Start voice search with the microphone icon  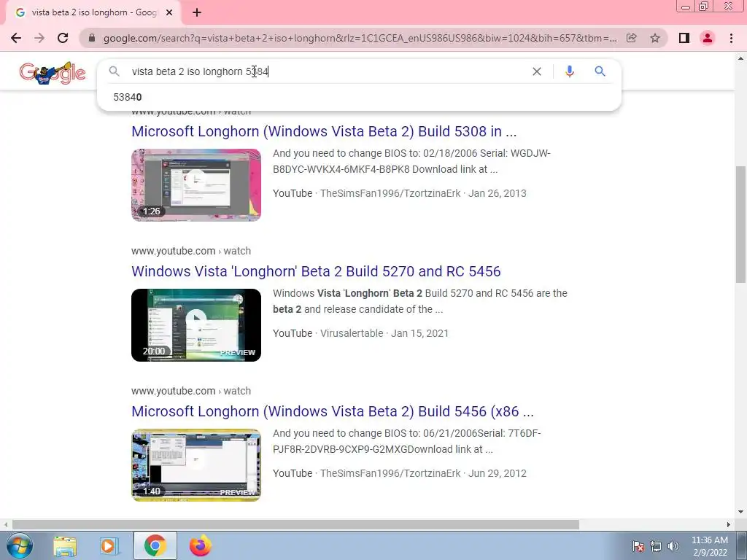point(569,71)
